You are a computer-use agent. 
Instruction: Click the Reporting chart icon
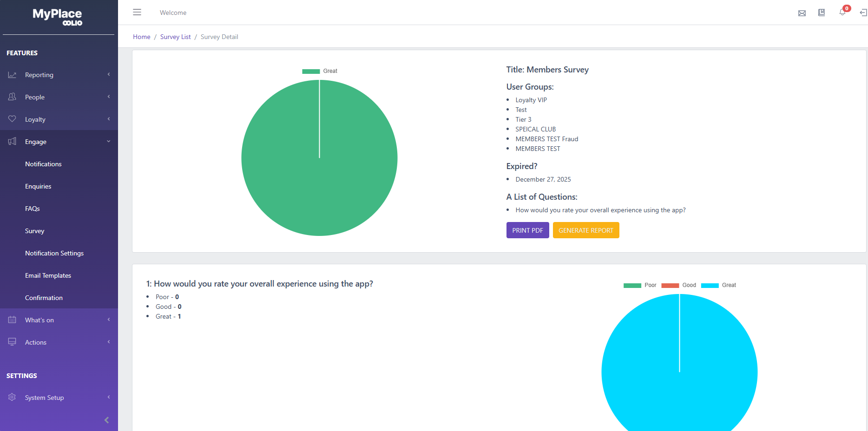pos(12,75)
